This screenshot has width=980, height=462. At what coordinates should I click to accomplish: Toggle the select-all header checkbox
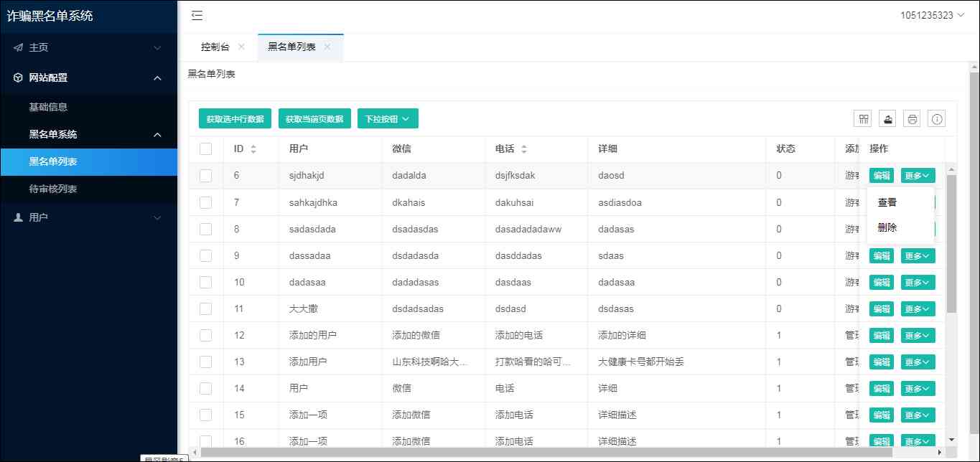click(x=206, y=149)
